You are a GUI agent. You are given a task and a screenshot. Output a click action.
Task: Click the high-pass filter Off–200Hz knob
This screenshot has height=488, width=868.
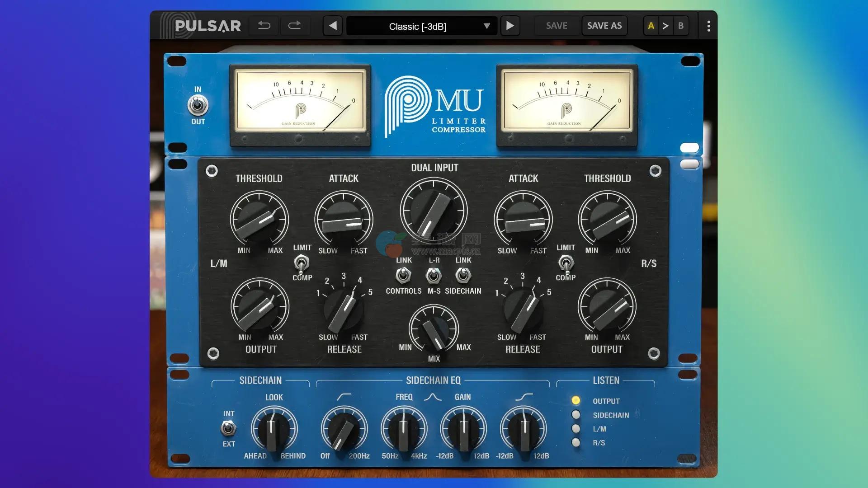pyautogui.click(x=344, y=429)
